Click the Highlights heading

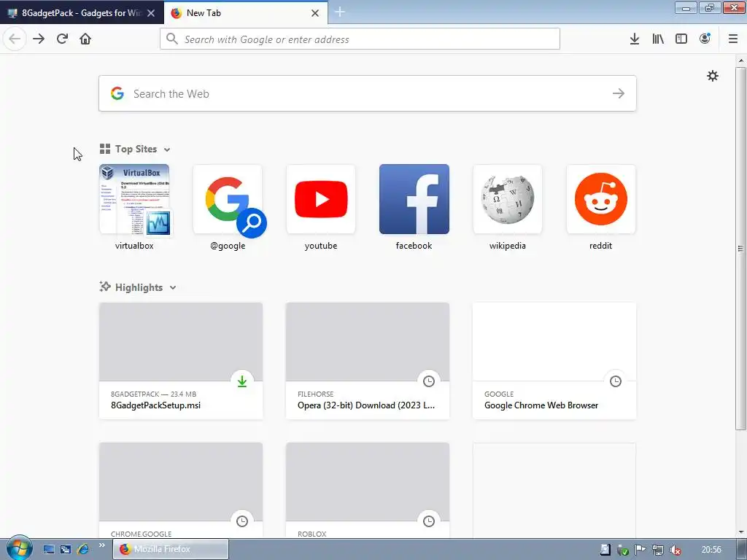[x=139, y=287]
